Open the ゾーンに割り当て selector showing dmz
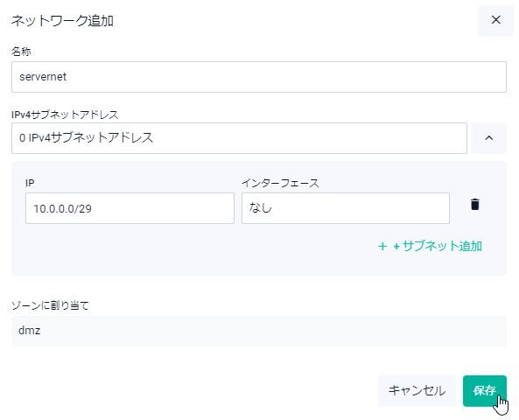Viewport: 519px width, 420px height. click(259, 331)
